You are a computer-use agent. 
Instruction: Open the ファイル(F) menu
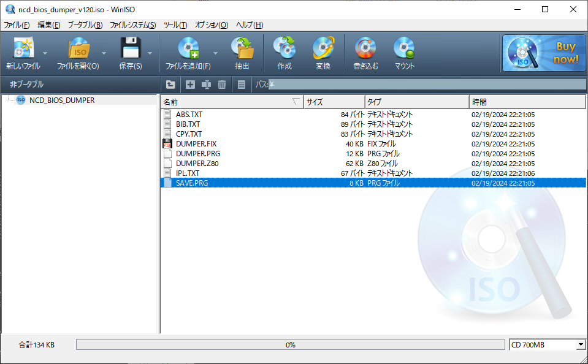tap(17, 25)
